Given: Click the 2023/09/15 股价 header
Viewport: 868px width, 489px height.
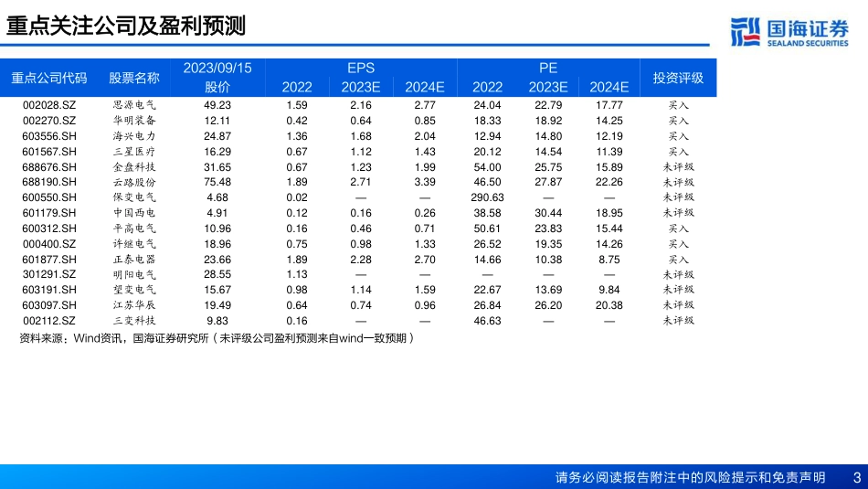Looking at the screenshot, I should [217, 78].
